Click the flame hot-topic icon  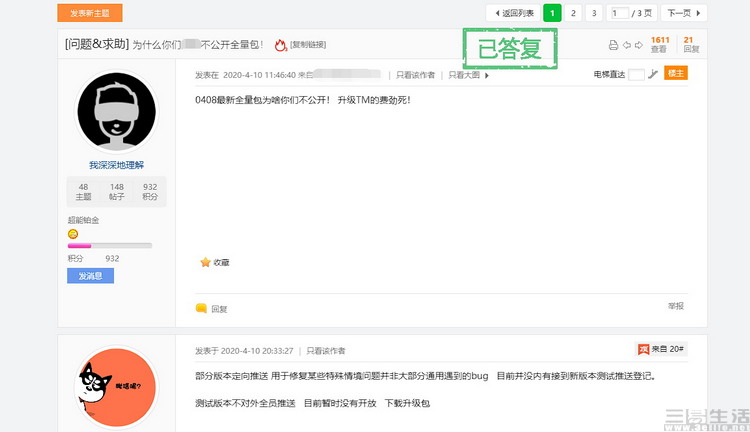click(280, 45)
